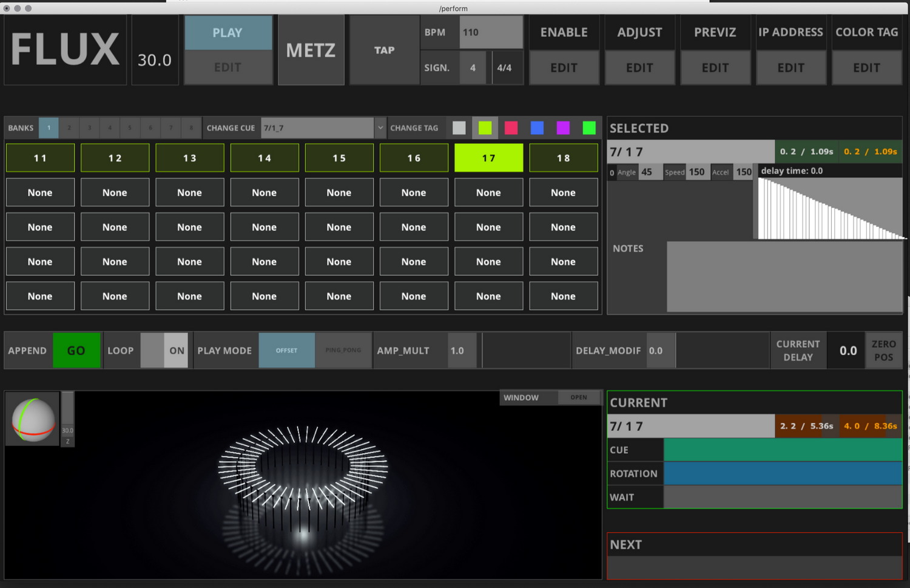Click the NOTES text area

pyautogui.click(x=784, y=277)
